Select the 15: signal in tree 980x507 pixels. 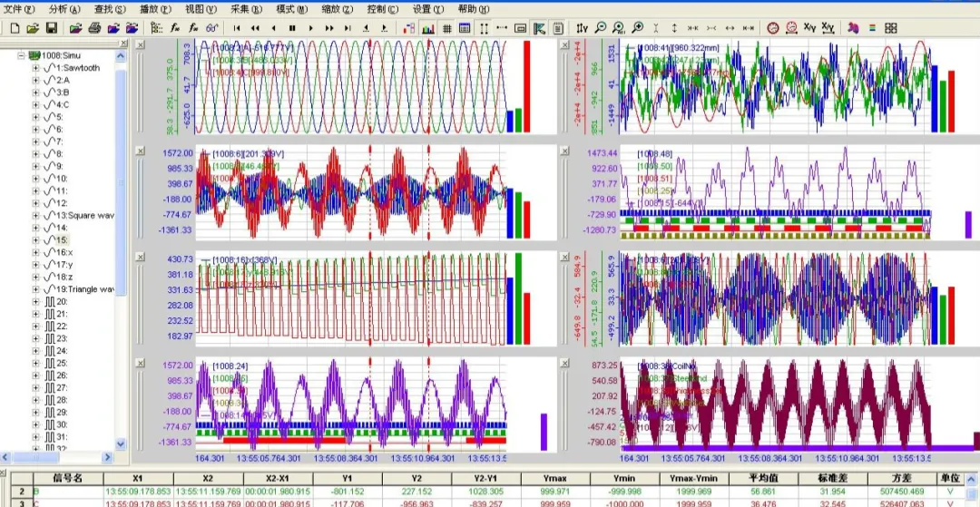click(62, 239)
